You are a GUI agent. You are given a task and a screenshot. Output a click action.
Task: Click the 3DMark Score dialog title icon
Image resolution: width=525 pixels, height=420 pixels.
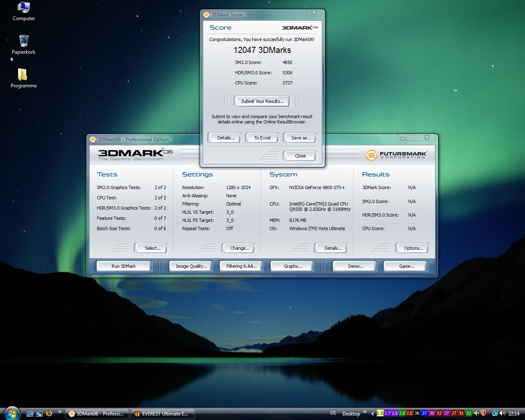[x=206, y=15]
